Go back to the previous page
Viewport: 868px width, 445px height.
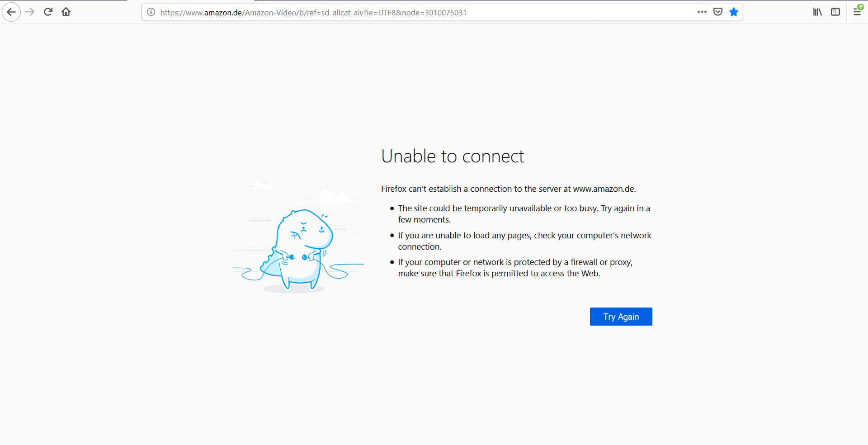click(11, 12)
